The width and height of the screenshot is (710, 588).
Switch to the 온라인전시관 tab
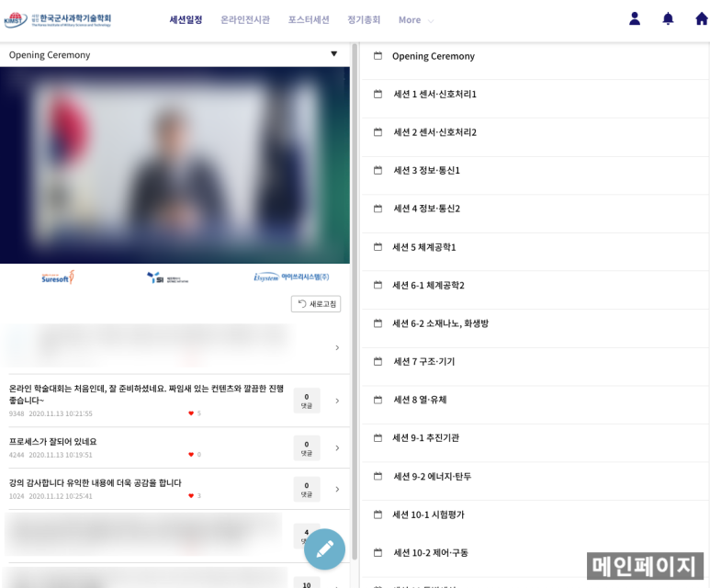pyautogui.click(x=245, y=19)
